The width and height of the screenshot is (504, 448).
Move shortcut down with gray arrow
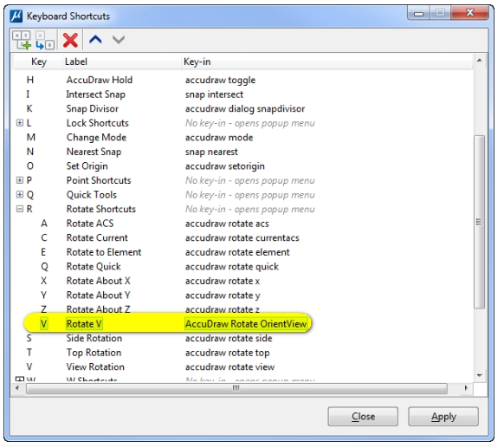(x=119, y=40)
